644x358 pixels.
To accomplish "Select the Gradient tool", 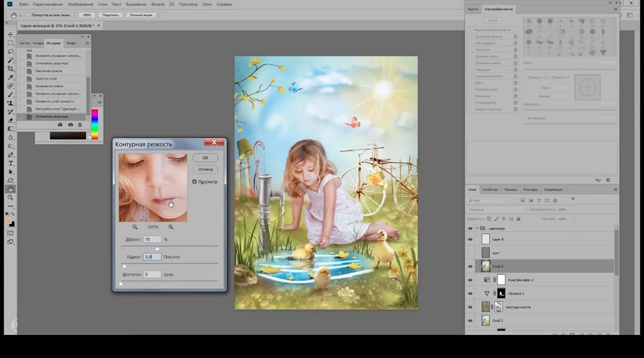I will point(11,129).
